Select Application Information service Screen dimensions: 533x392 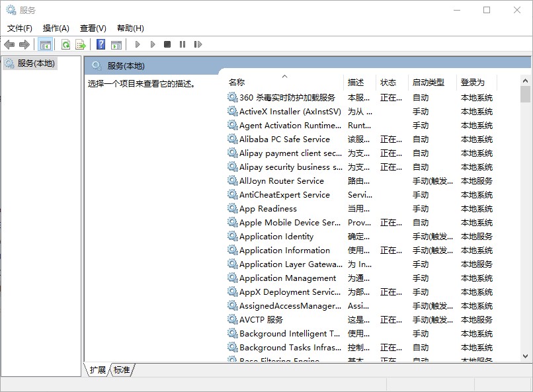(360, 251)
